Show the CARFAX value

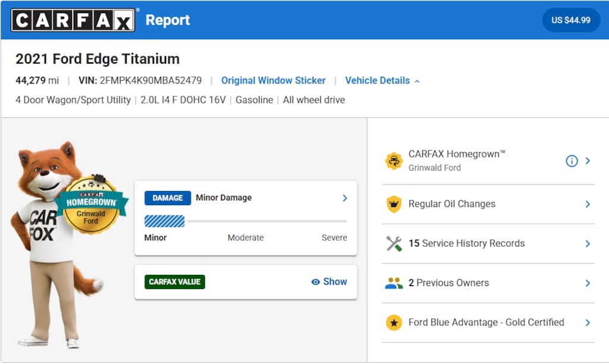[329, 282]
